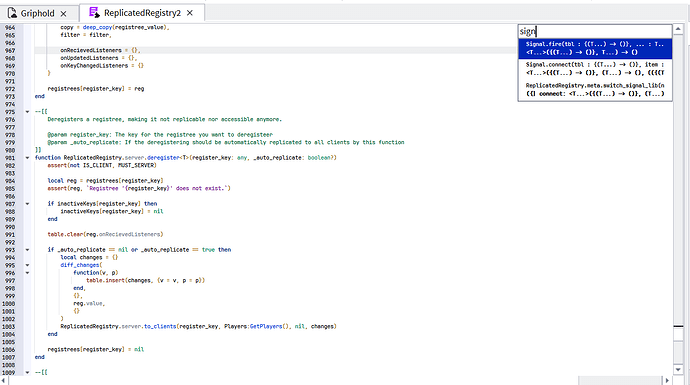
Task: Click the ReplicatedRegistry2 script icon
Action: point(94,13)
